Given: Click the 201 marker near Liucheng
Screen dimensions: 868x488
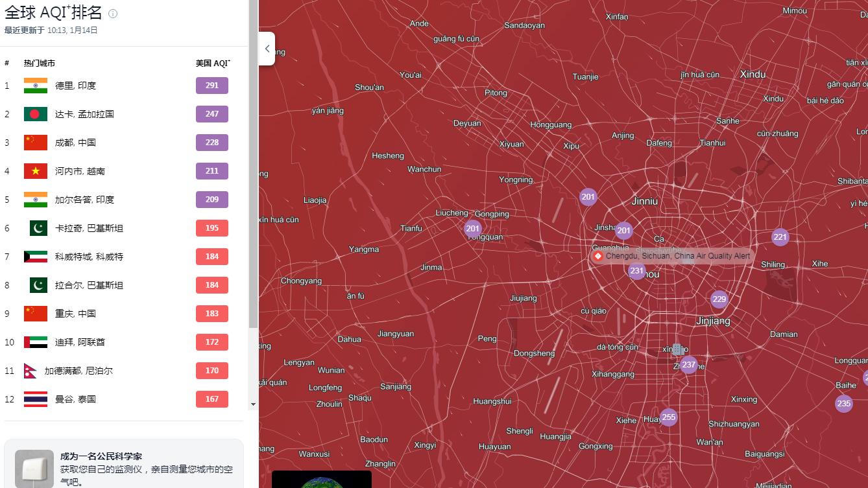Looking at the screenshot, I should pos(473,229).
